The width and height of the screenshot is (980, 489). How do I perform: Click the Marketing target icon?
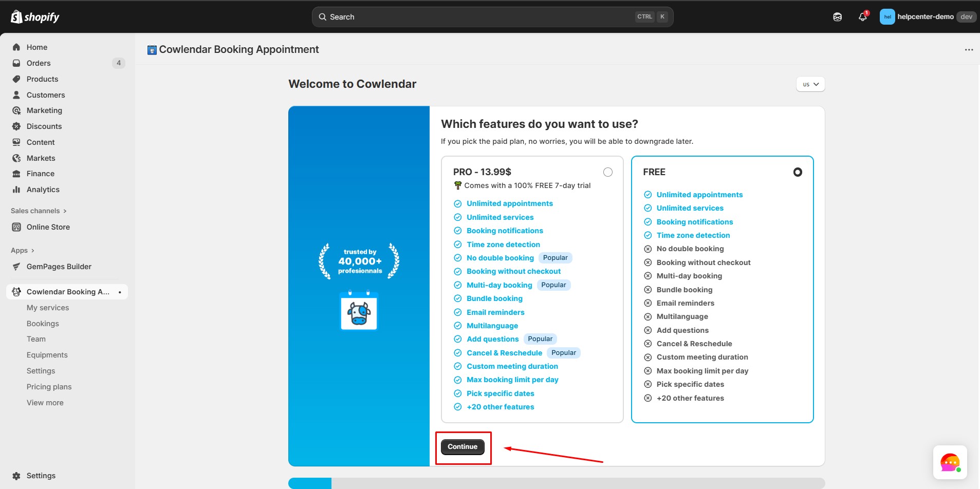click(x=16, y=110)
